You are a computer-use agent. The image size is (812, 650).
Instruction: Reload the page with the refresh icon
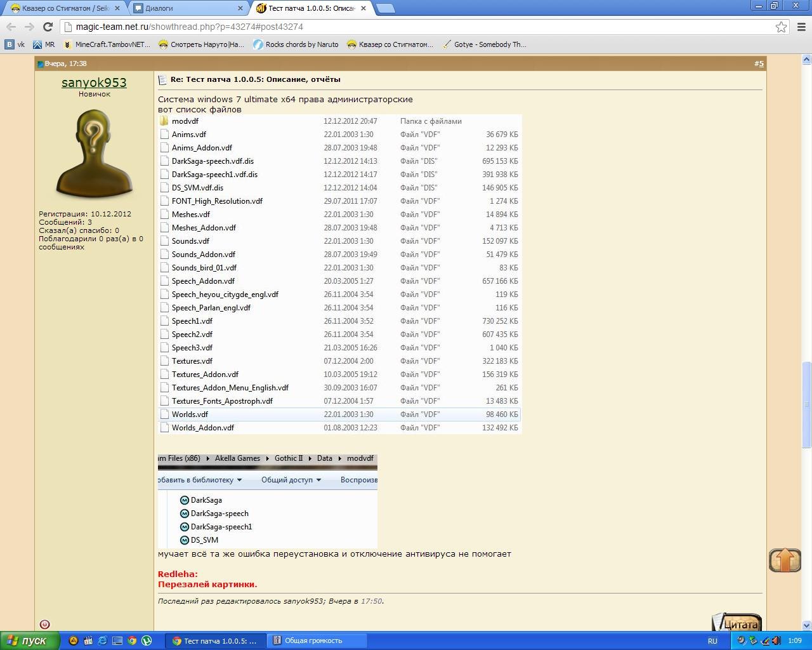pos(48,27)
